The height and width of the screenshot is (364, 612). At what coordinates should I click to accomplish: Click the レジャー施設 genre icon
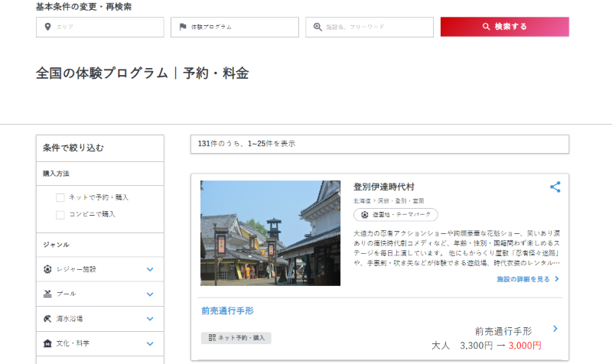coord(47,269)
